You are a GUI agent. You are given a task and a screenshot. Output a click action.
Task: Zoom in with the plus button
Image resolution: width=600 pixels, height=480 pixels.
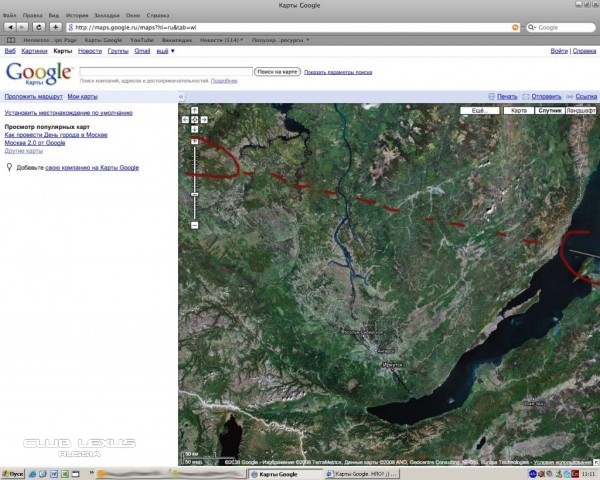(x=194, y=140)
